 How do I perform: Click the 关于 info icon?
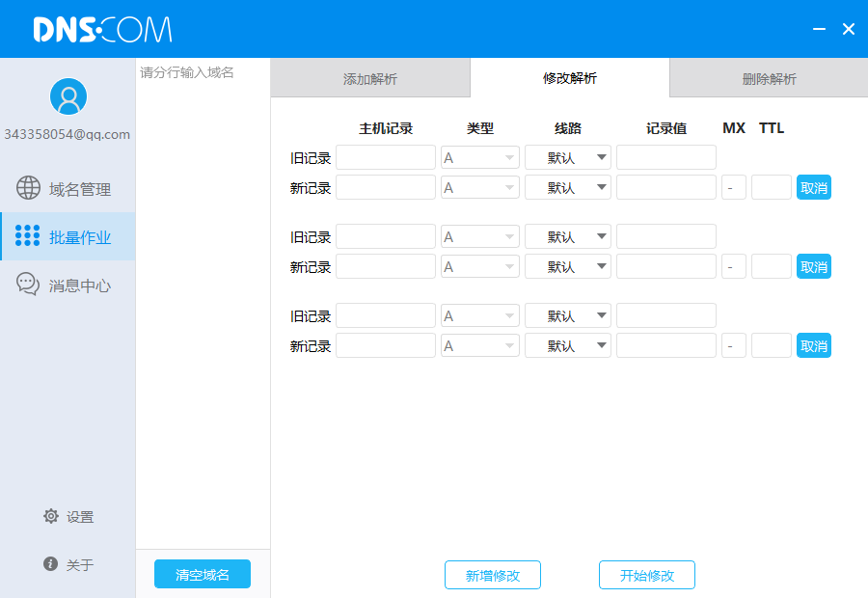pos(50,563)
